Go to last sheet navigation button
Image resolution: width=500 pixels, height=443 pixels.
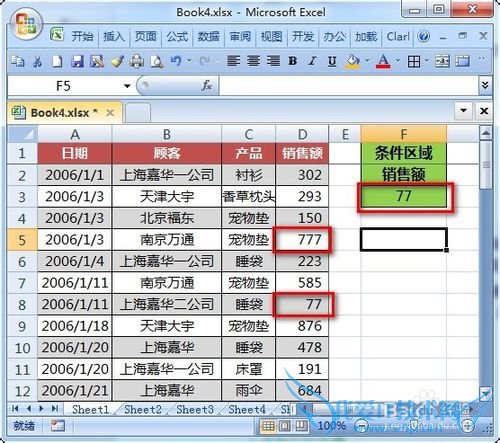55,408
